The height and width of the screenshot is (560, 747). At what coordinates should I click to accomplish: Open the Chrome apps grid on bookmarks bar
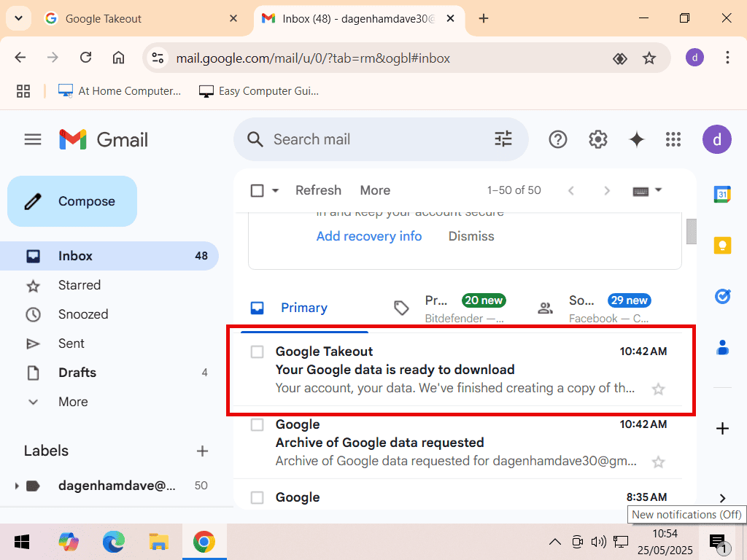point(23,91)
